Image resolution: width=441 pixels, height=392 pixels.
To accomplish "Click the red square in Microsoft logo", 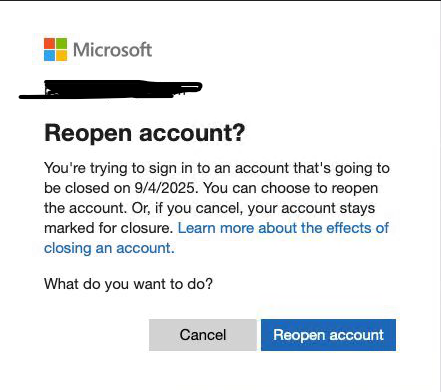I will pos(49,43).
